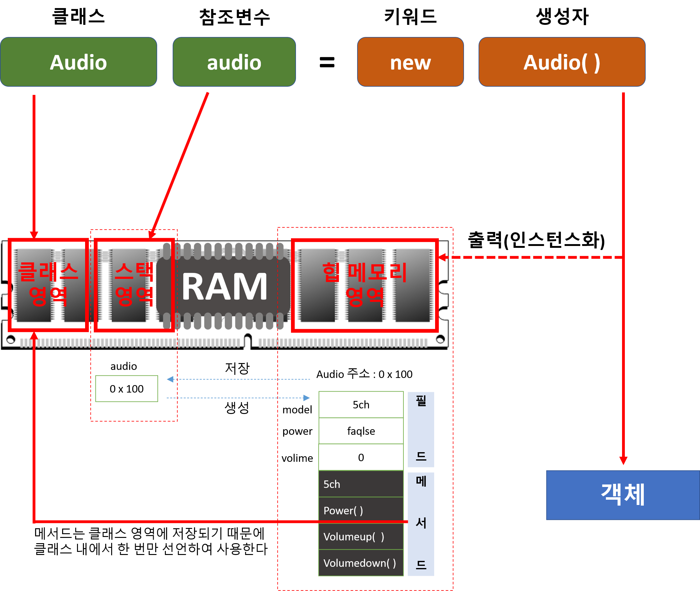Click the green Audio class box
700x591 pixels.
point(78,62)
